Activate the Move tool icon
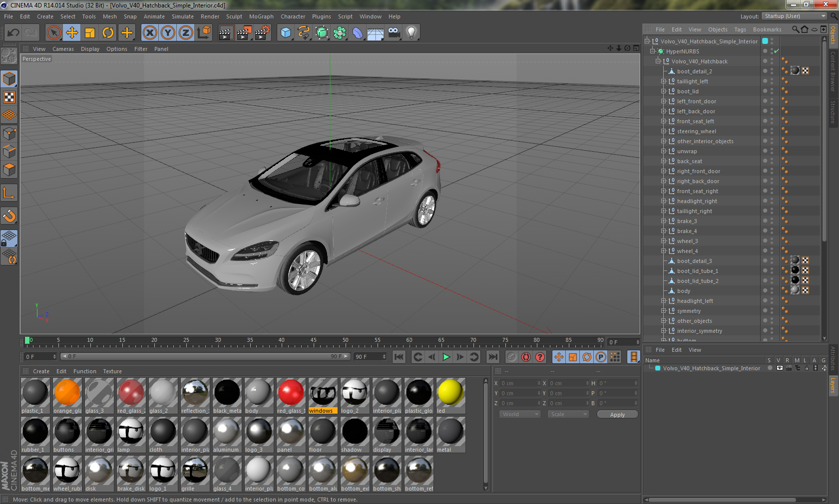Viewport: 839px width, 504px height. point(72,33)
